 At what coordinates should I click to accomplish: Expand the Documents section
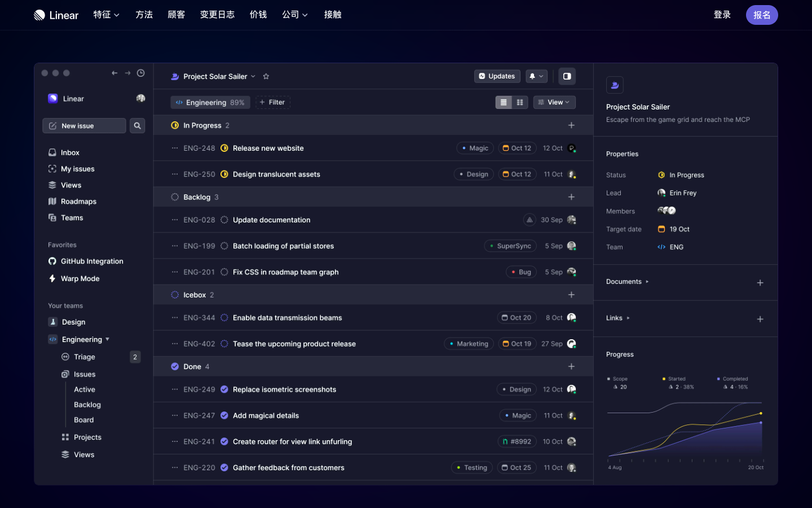tap(627, 282)
